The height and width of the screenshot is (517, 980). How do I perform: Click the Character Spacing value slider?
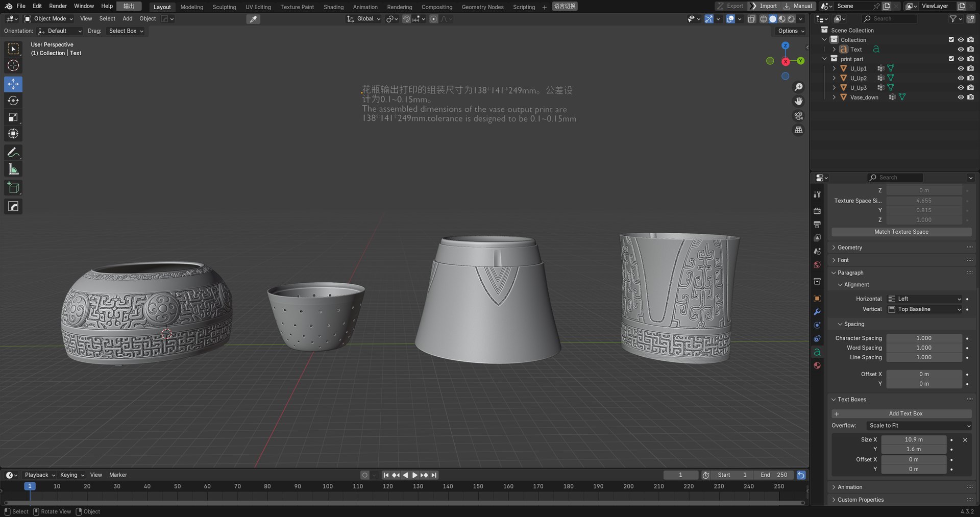(x=924, y=338)
